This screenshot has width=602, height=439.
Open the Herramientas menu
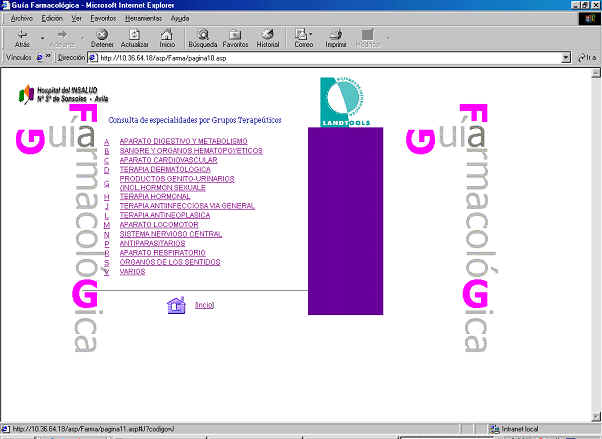(x=144, y=18)
